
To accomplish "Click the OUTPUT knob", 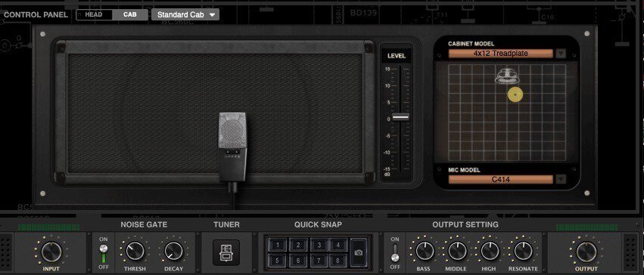I will [x=586, y=252].
